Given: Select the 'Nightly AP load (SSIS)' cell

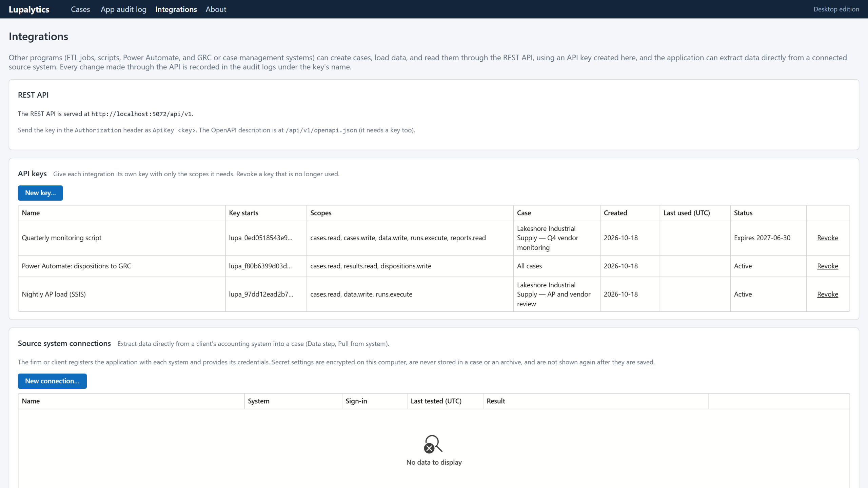Looking at the screenshot, I should [122, 294].
